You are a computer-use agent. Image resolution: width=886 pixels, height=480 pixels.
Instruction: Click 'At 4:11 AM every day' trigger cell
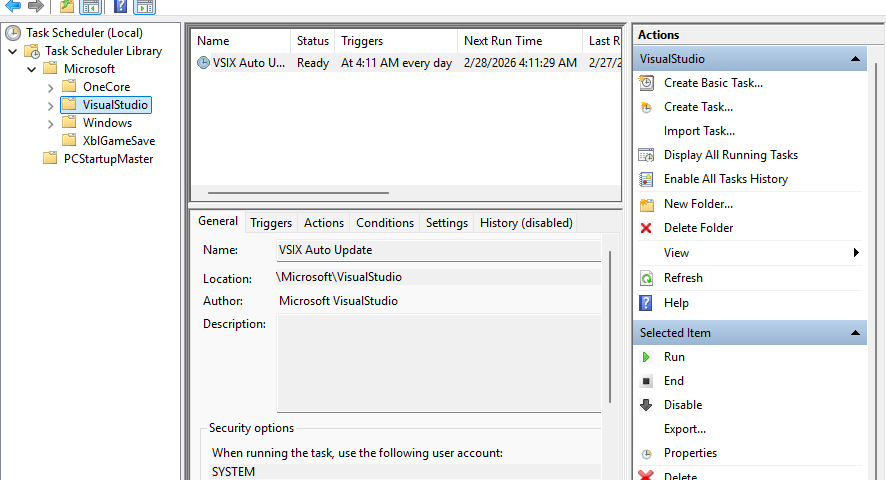pyautogui.click(x=396, y=63)
